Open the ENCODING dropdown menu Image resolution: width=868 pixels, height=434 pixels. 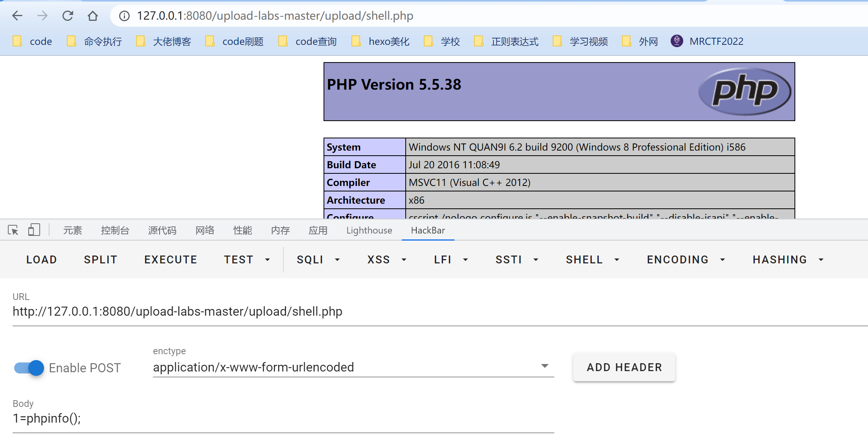(x=686, y=259)
